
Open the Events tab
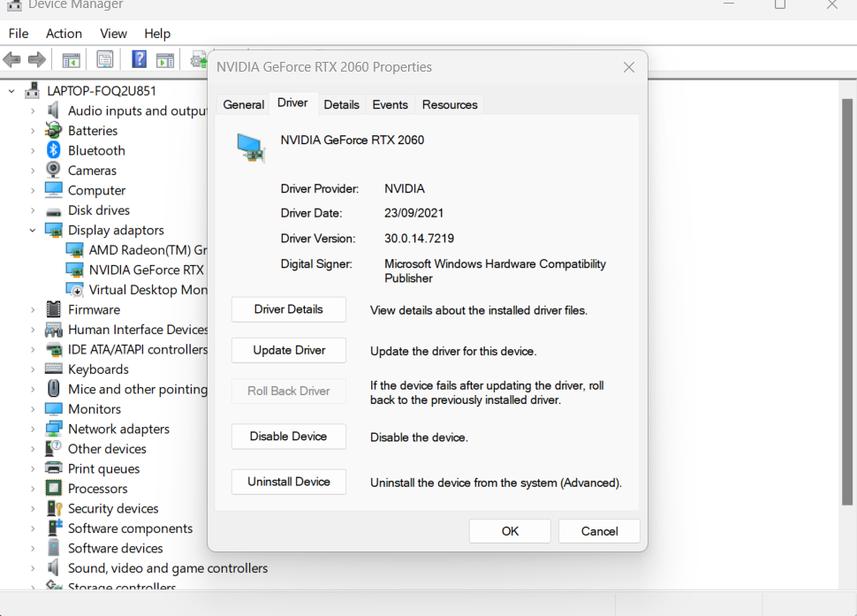(390, 104)
